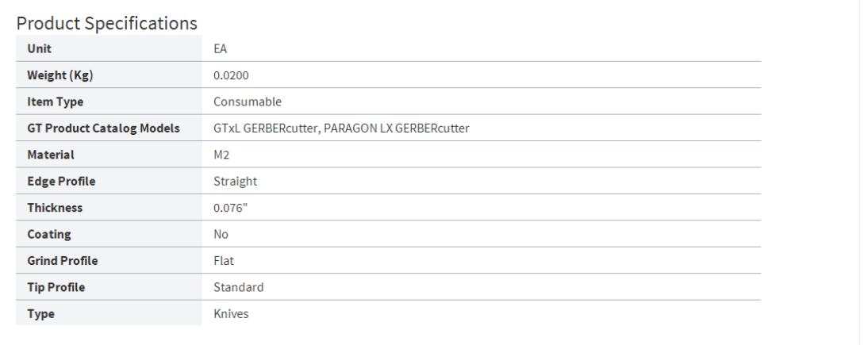Click the Consumable value
Viewport: 868px width, 345px height.
(248, 102)
